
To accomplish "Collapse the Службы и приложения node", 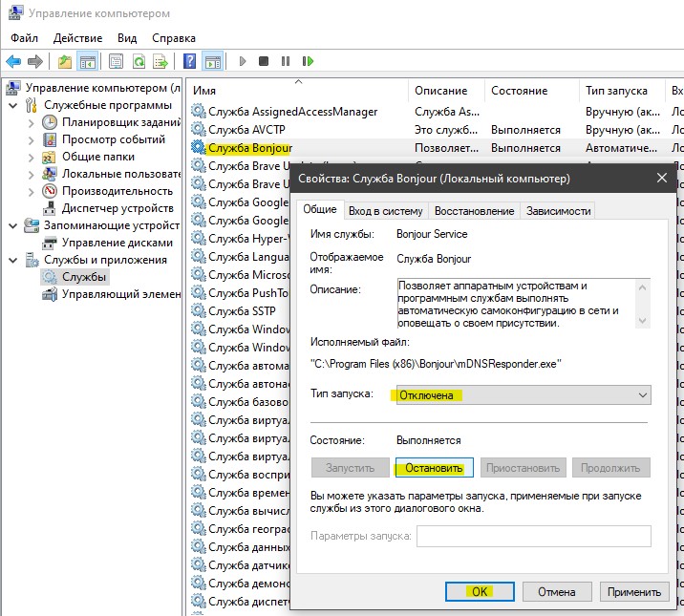I will 13,261.
